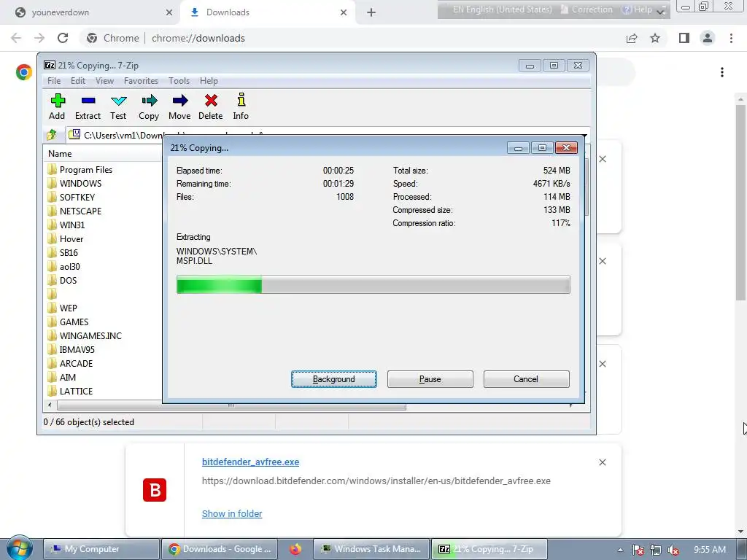Open the Windows Start menu
Viewport: 747px width, 560px height.
(20, 548)
